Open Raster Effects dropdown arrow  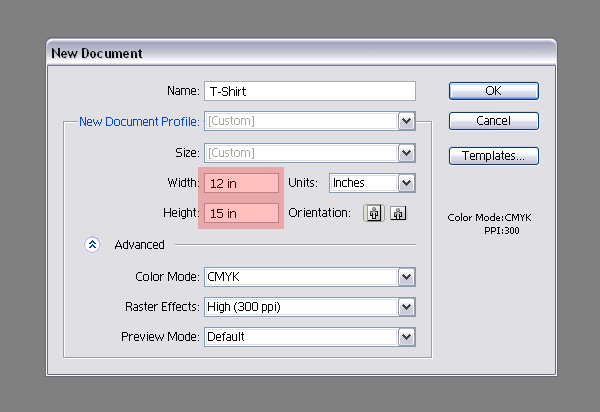(x=406, y=307)
